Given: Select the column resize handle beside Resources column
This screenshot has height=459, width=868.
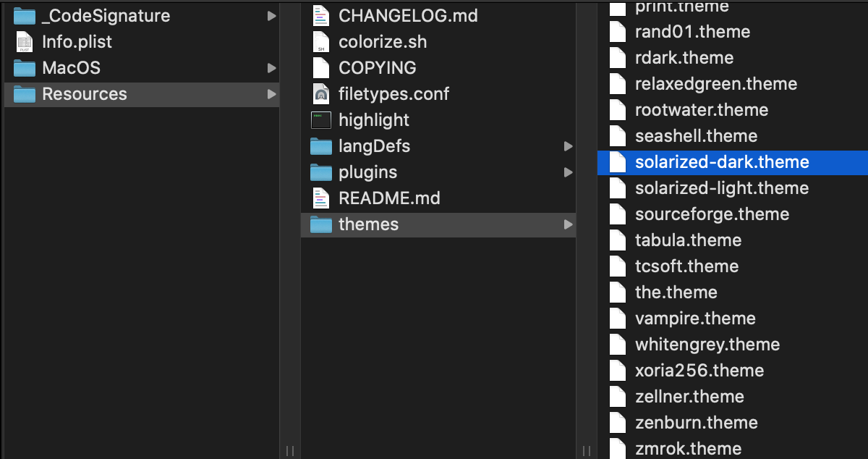Looking at the screenshot, I should (290, 450).
